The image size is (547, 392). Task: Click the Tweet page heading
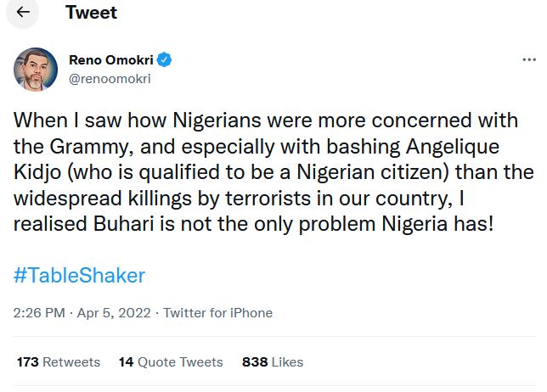point(91,14)
